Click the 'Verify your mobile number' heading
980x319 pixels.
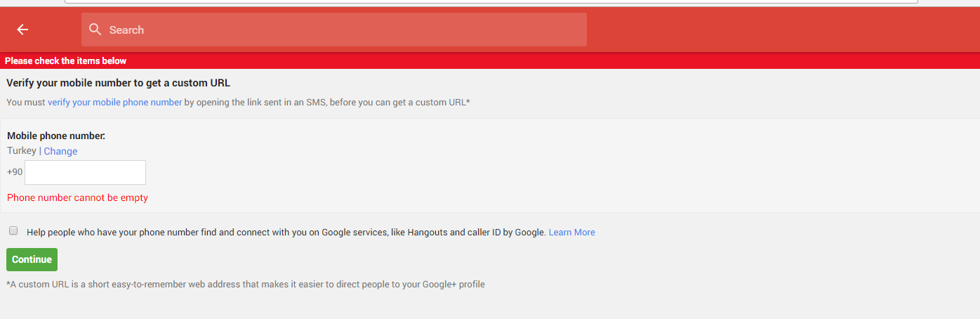119,83
